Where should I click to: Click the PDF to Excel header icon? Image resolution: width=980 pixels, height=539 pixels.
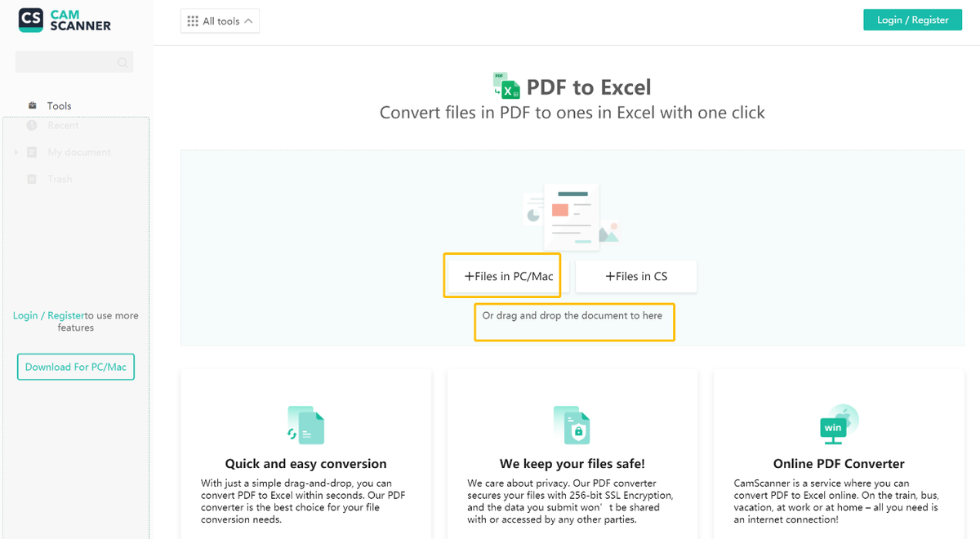tap(506, 86)
